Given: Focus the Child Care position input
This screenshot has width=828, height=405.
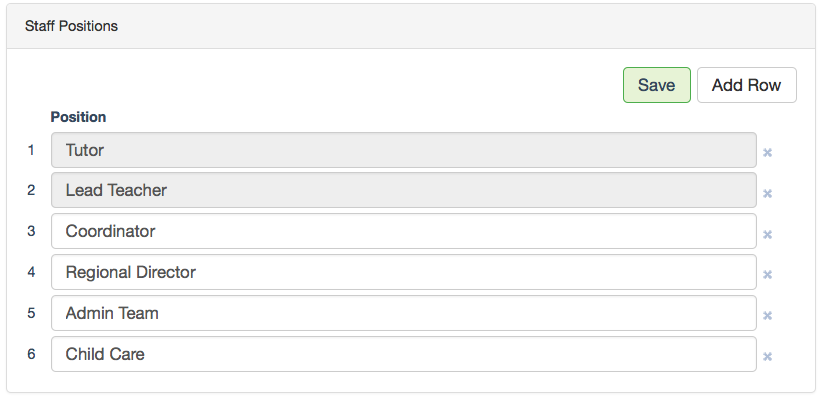Looking at the screenshot, I should click(403, 353).
